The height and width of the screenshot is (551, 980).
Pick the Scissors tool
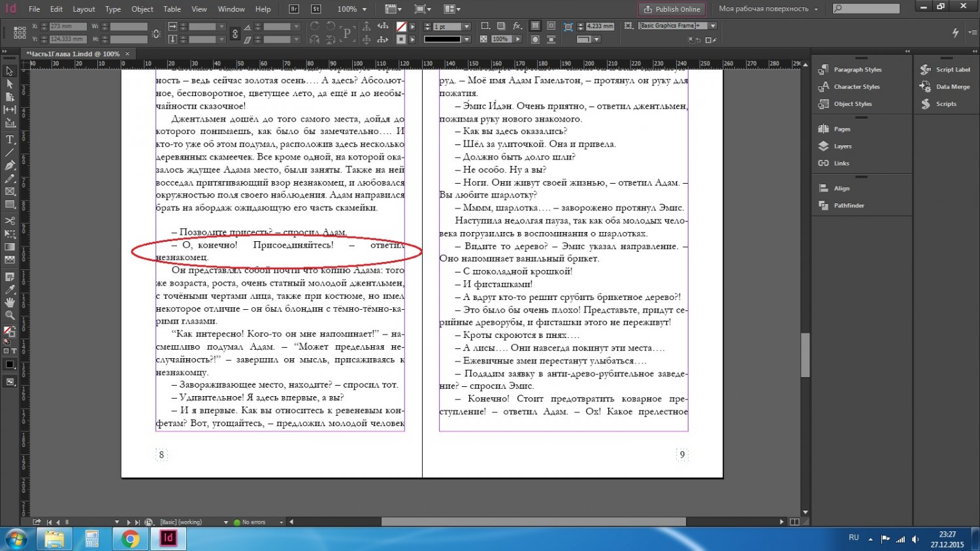[10, 221]
